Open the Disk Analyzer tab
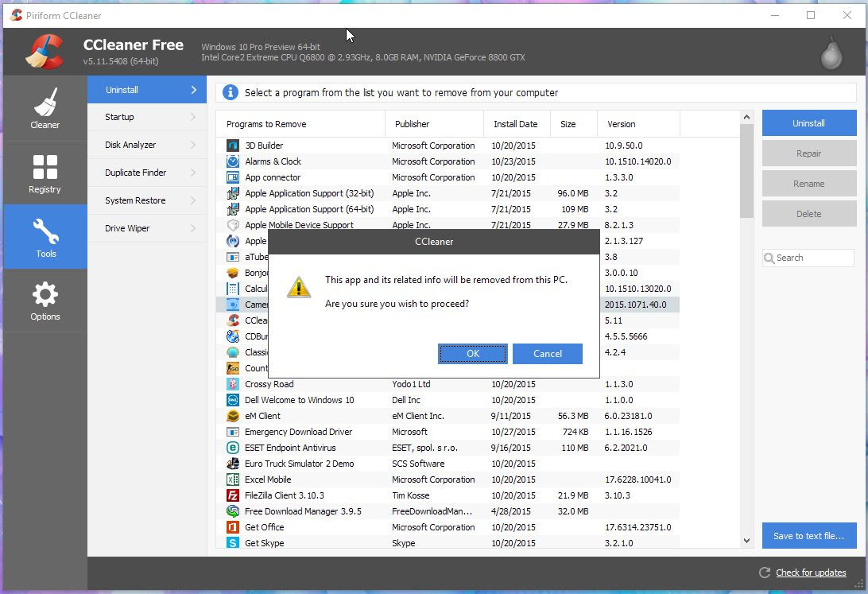Image resolution: width=868 pixels, height=594 pixels. click(x=147, y=145)
